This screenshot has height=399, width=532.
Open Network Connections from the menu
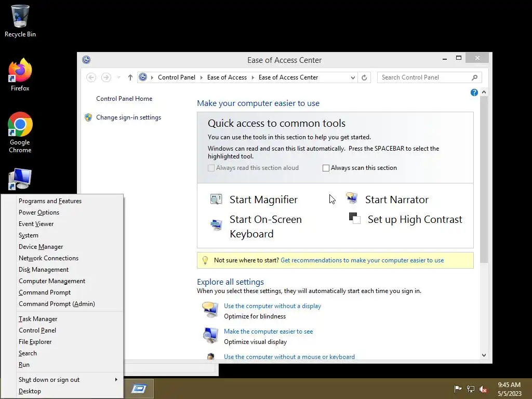(x=48, y=258)
